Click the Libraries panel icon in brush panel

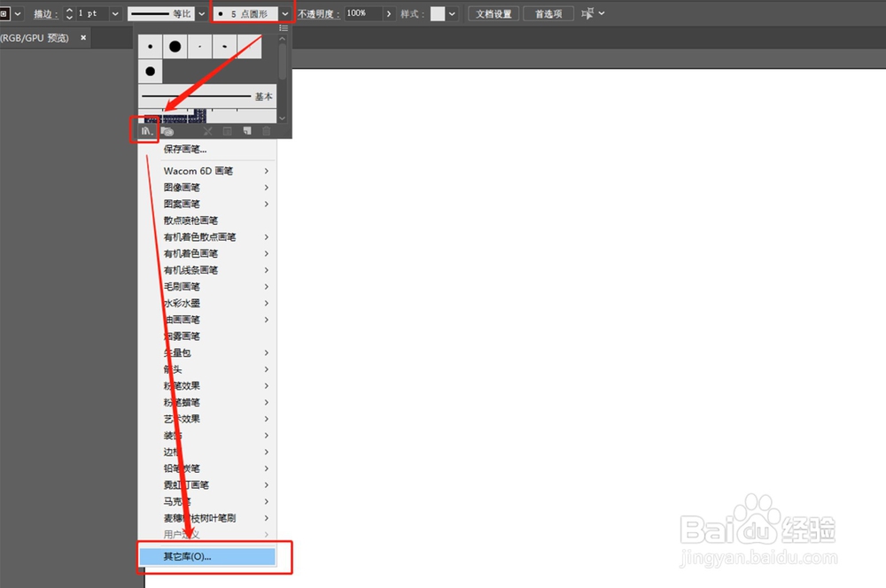[167, 131]
